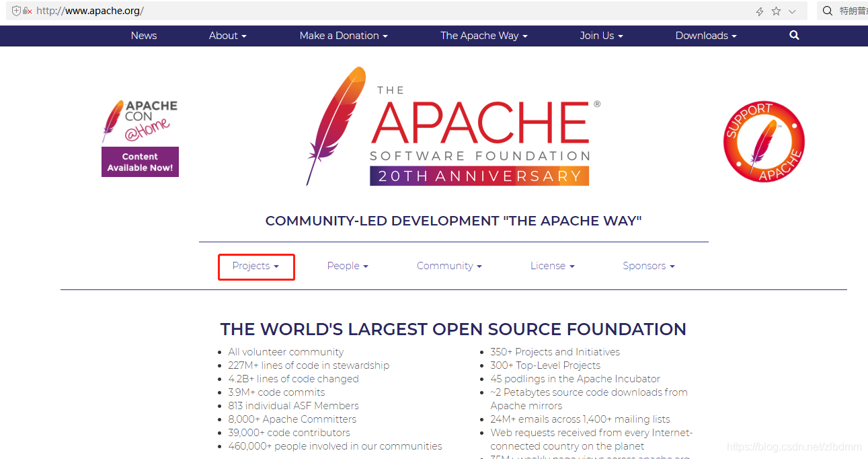This screenshot has height=459, width=868.
Task: Open the Sponsors dropdown
Action: tap(649, 266)
